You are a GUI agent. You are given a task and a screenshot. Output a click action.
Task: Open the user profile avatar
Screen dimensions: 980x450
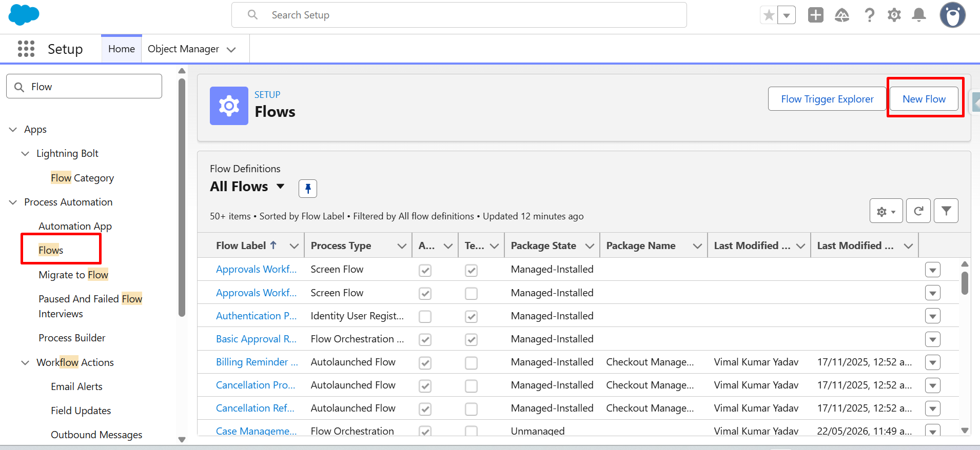[x=953, y=15]
